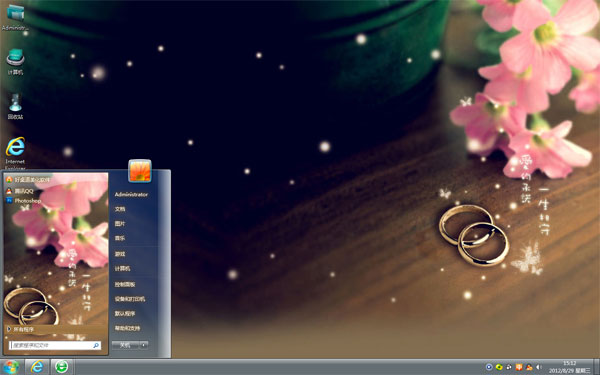Open the Administrator folder desktop icon
This screenshot has height=375, width=600.
(x=15, y=17)
